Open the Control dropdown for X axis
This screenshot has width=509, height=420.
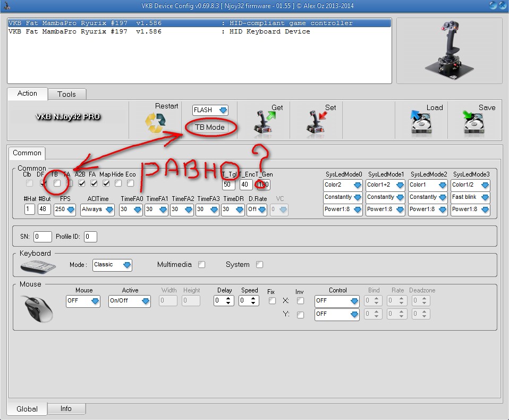[x=337, y=301]
